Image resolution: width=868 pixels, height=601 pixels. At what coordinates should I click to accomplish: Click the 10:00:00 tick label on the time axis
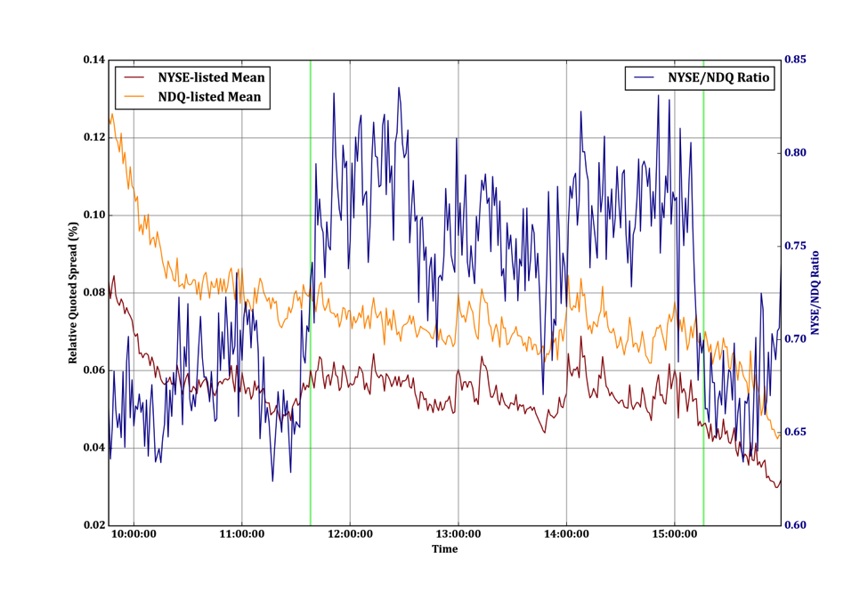click(x=134, y=535)
